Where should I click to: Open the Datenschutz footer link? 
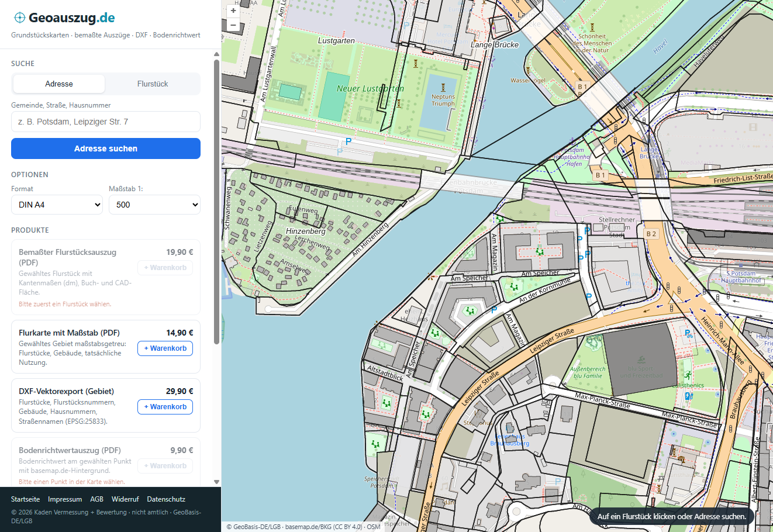coord(166,499)
